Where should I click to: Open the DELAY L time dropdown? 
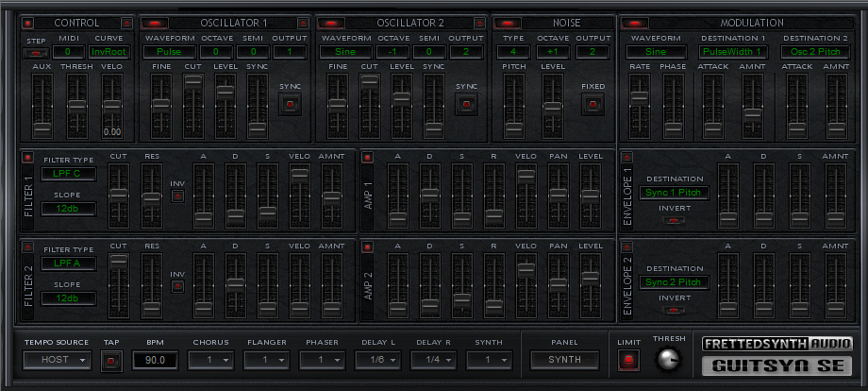(x=377, y=360)
